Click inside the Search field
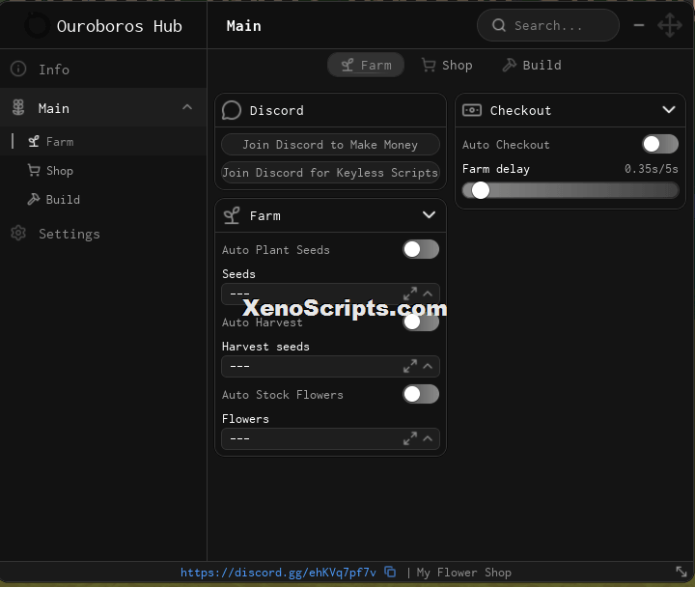This screenshot has width=695, height=616. [x=548, y=25]
